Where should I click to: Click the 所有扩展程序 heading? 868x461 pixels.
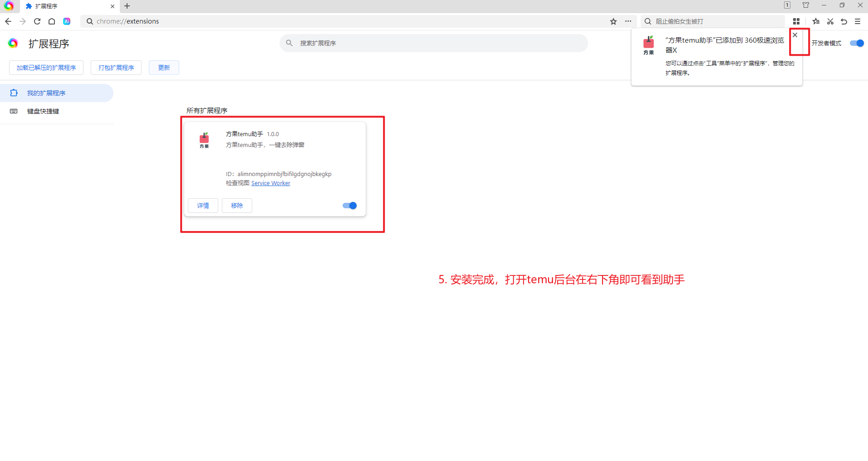tap(207, 111)
